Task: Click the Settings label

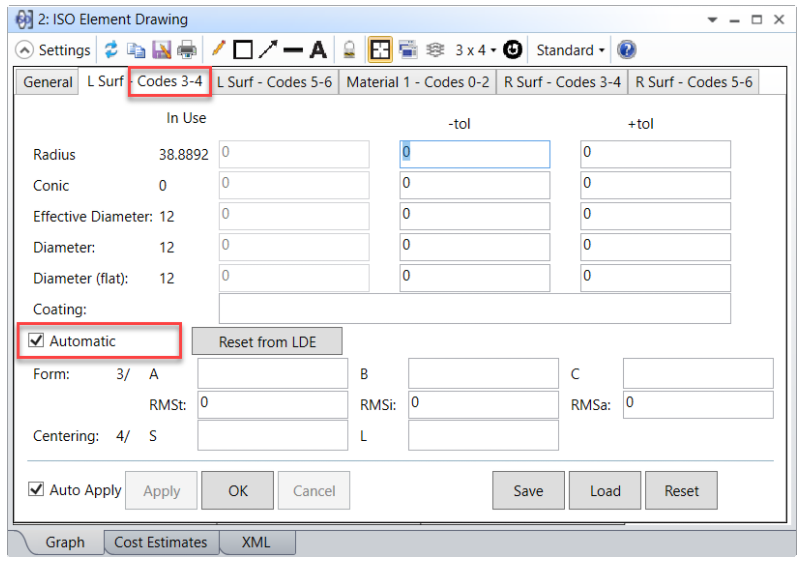Action: click(x=64, y=51)
